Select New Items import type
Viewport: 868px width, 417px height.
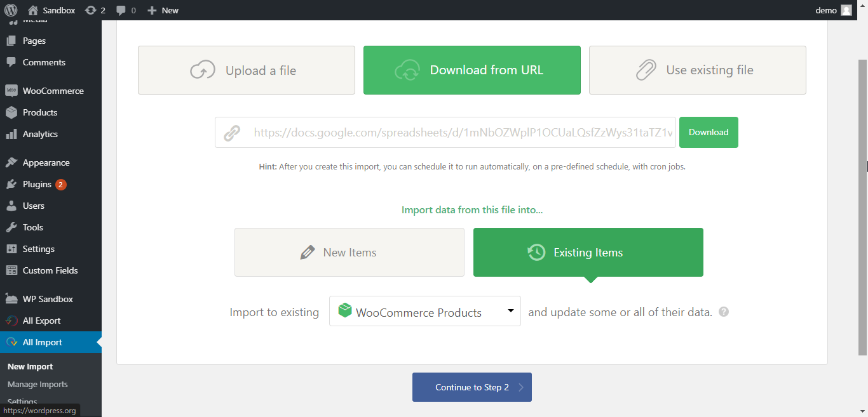point(349,253)
